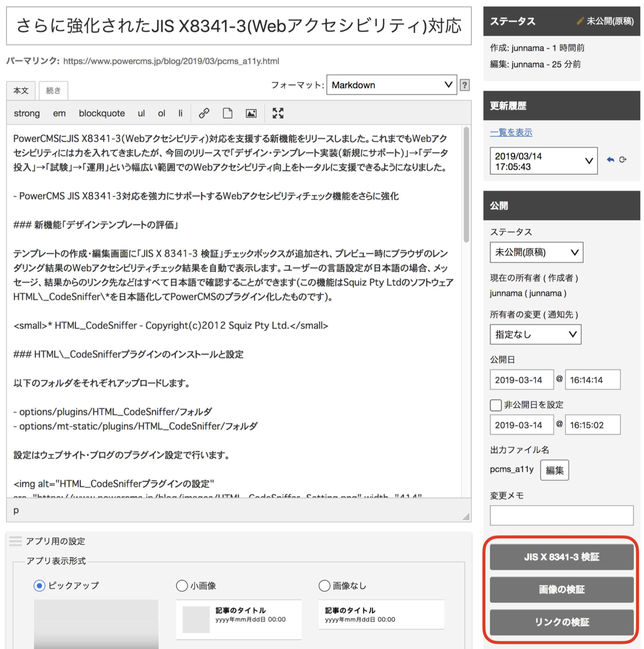The width and height of the screenshot is (644, 649).
Task: Open the image insert icon
Action: click(x=251, y=113)
